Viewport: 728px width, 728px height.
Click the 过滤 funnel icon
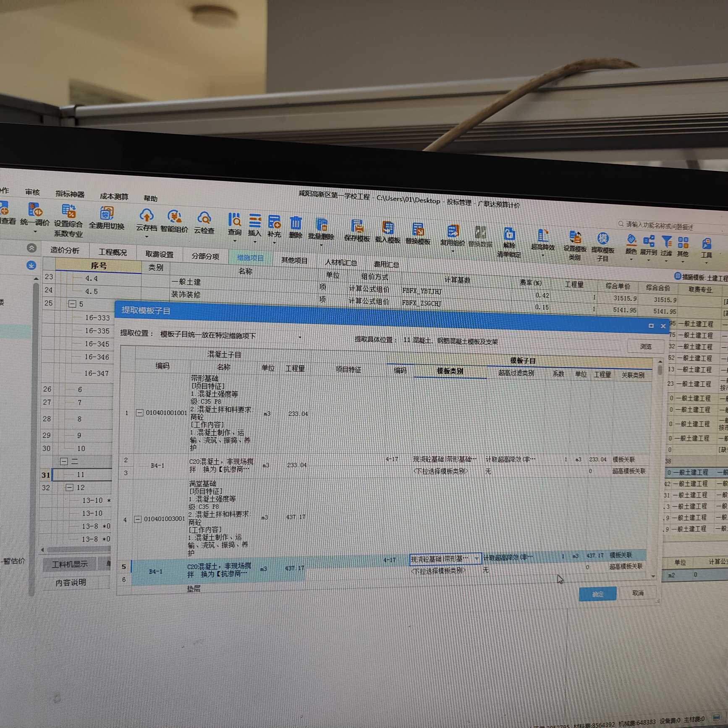click(x=666, y=242)
